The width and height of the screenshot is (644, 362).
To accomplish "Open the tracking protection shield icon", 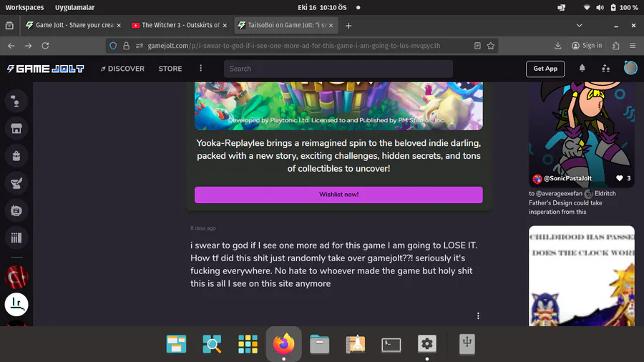I will tap(113, 46).
